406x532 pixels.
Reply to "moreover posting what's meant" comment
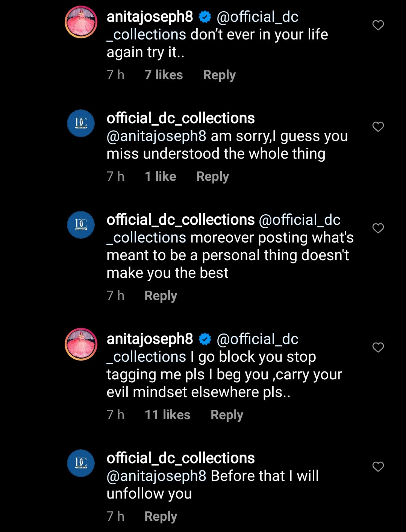click(x=161, y=296)
